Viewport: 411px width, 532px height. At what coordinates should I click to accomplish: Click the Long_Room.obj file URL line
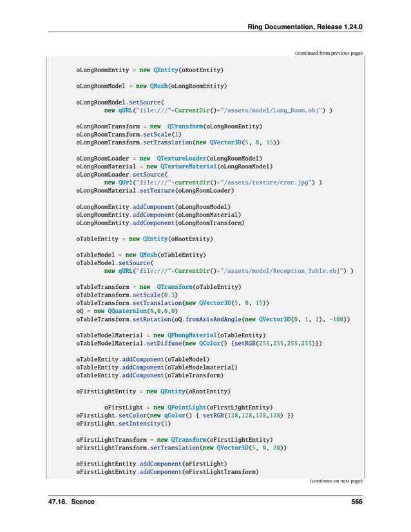click(218, 110)
